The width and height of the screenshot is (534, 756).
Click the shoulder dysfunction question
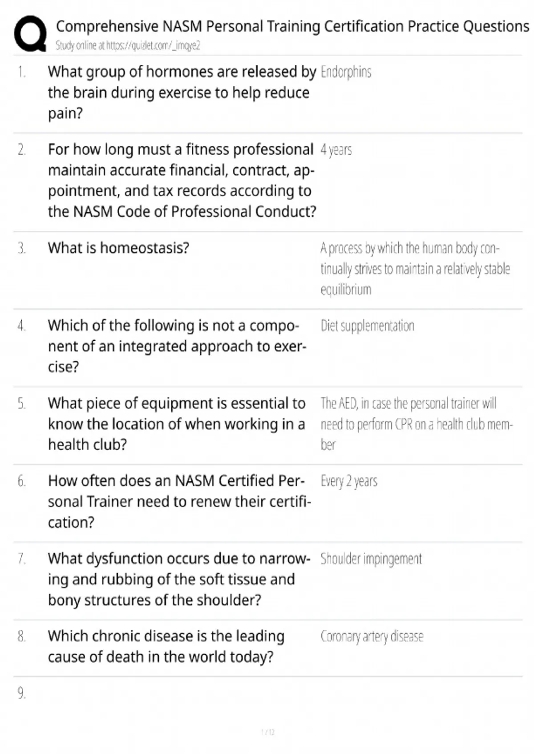[179, 579]
